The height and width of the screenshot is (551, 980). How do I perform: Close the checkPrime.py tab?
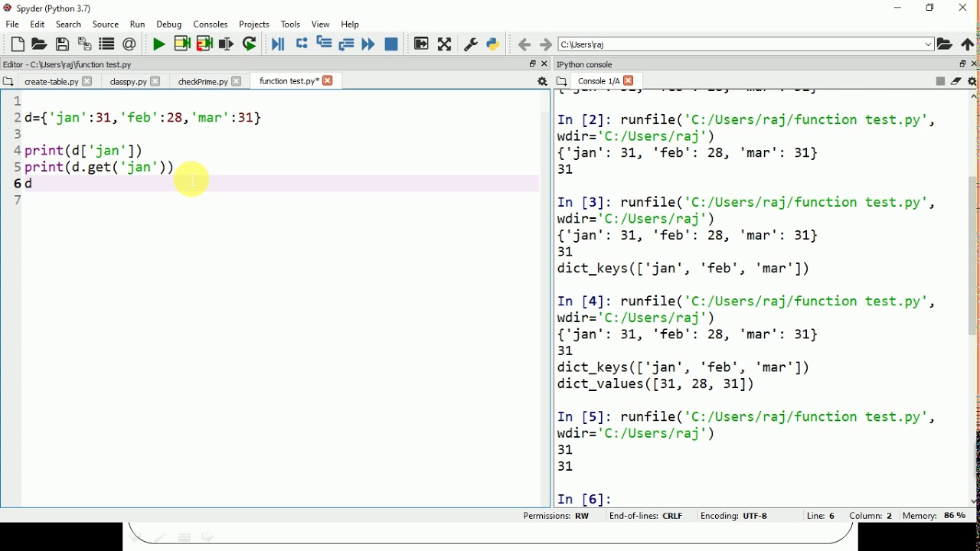pos(237,82)
